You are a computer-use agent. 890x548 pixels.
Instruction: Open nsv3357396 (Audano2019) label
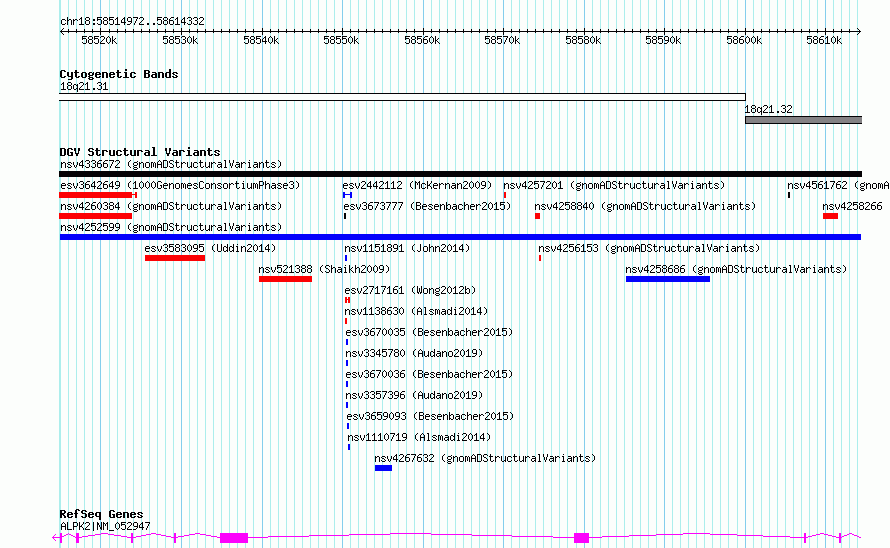pos(414,396)
